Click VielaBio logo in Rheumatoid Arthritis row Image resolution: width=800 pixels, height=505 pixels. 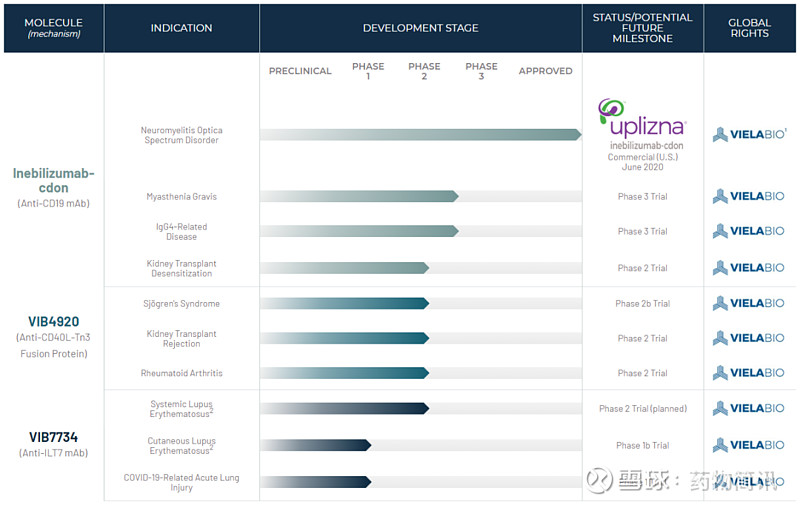click(x=748, y=373)
